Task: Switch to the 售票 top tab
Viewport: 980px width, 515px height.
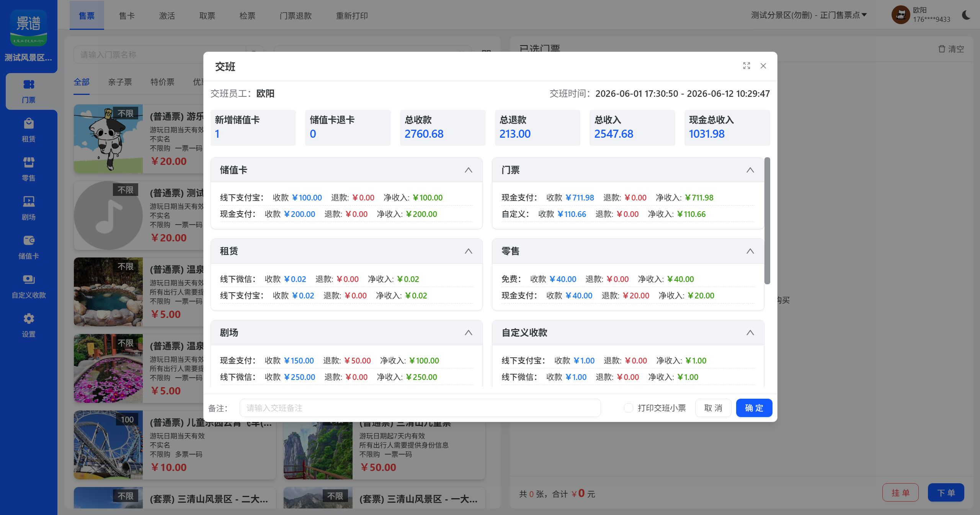Action: coord(87,16)
